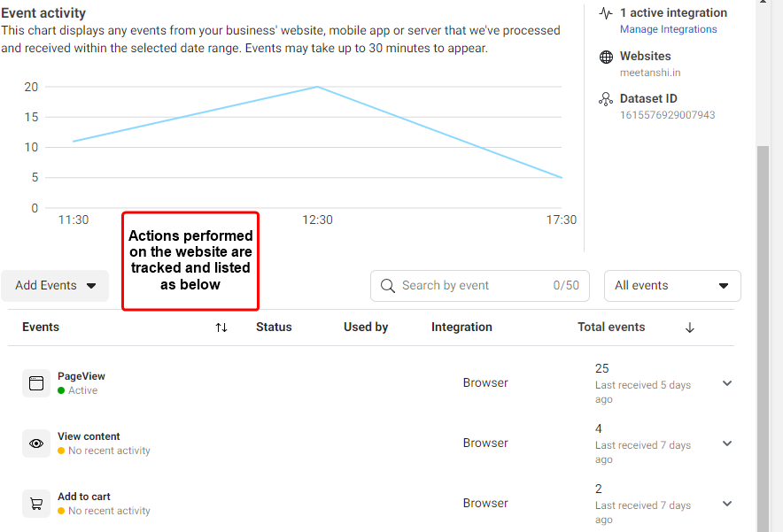Image resolution: width=783 pixels, height=532 pixels.
Task: Open the Add Events dropdown
Action: pyautogui.click(x=55, y=285)
